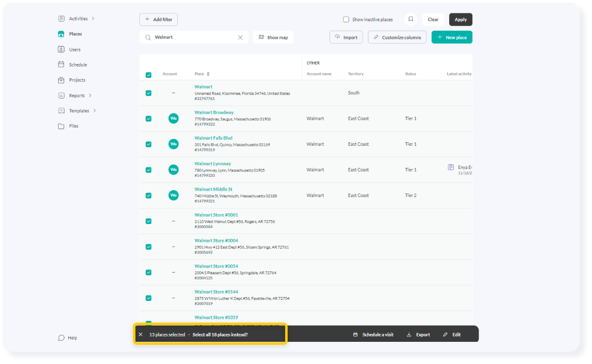Sort by the Place column arrows
Image resolution: width=592 pixels, height=364 pixels.
(208, 74)
